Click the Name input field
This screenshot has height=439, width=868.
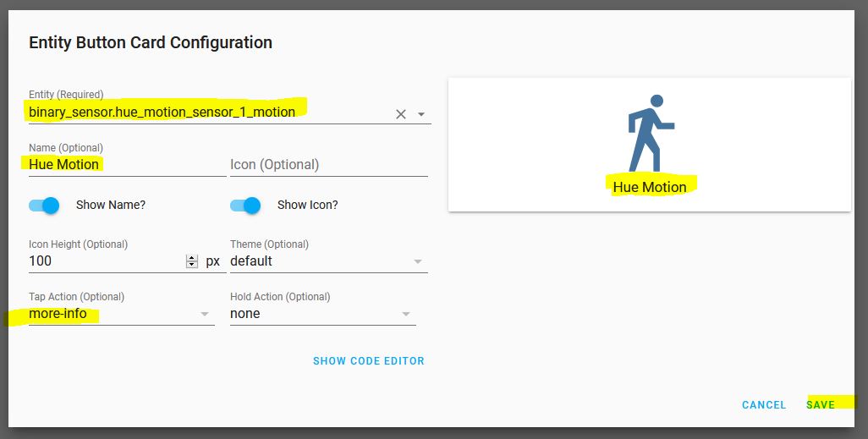127,164
